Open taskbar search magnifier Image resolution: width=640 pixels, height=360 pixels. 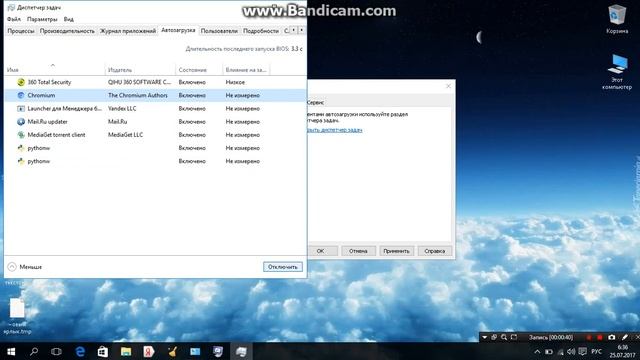(x=34, y=351)
